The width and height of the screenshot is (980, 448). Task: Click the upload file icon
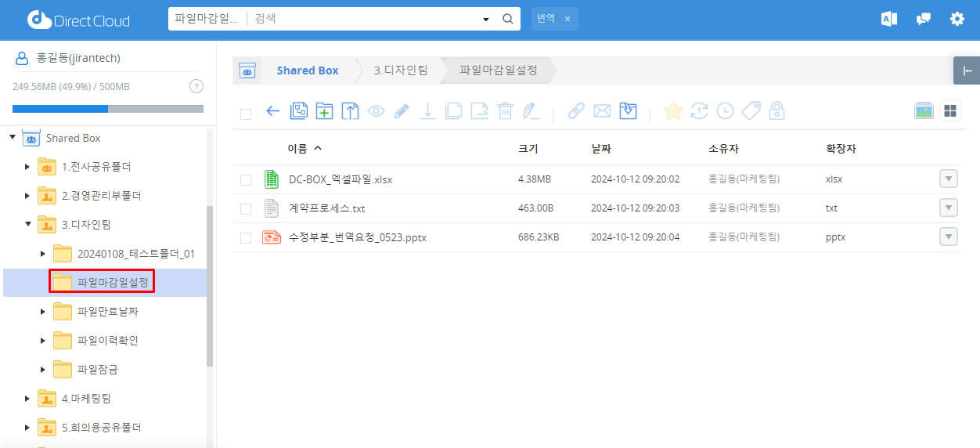(350, 111)
